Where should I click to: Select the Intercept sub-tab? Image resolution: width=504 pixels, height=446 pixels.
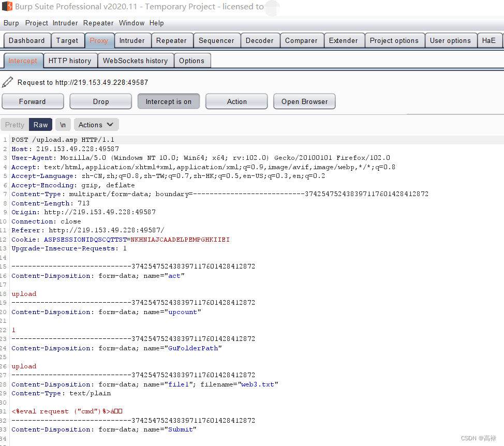(x=23, y=61)
